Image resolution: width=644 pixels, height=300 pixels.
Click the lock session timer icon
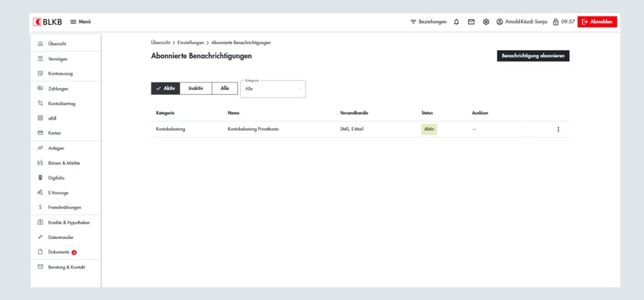(556, 22)
